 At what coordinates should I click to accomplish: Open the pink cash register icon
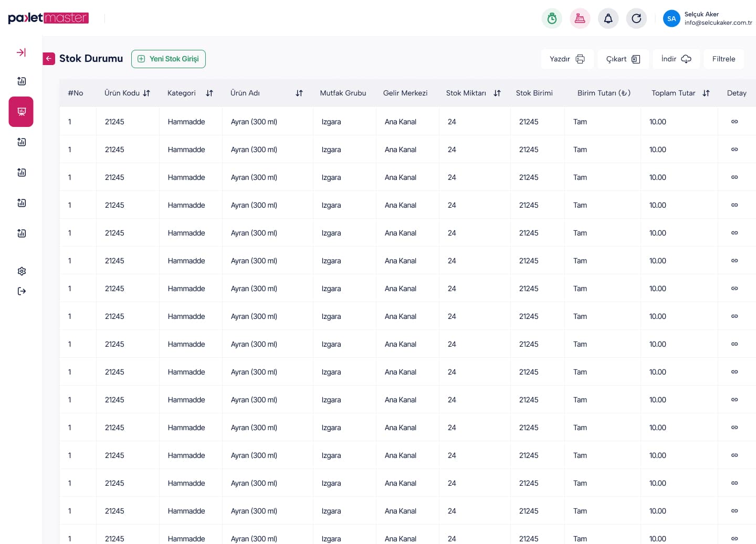[580, 18]
